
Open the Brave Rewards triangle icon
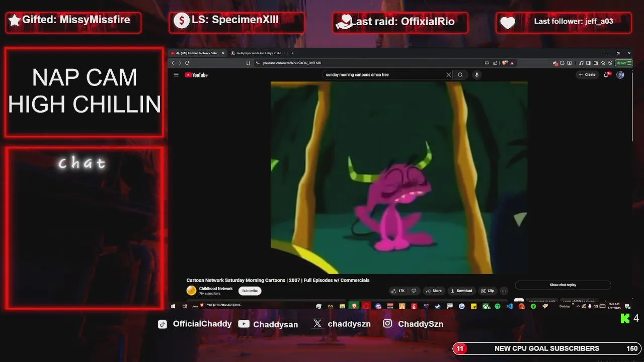[x=512, y=63]
